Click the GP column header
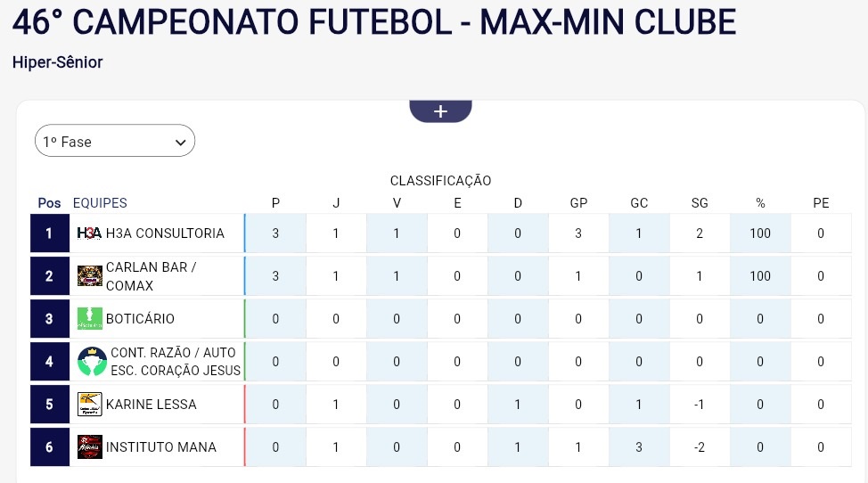Screen dimensions: 868x483 tap(578, 203)
